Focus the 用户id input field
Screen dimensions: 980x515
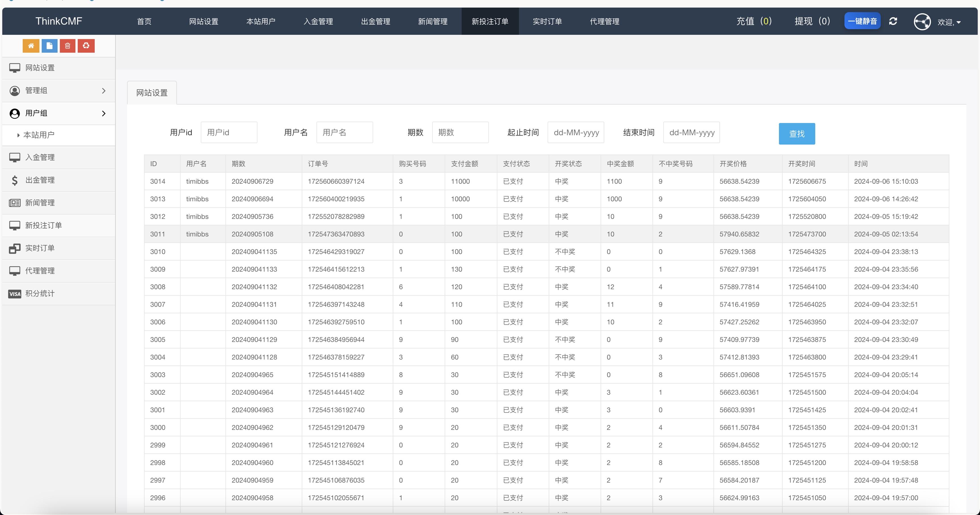(229, 132)
